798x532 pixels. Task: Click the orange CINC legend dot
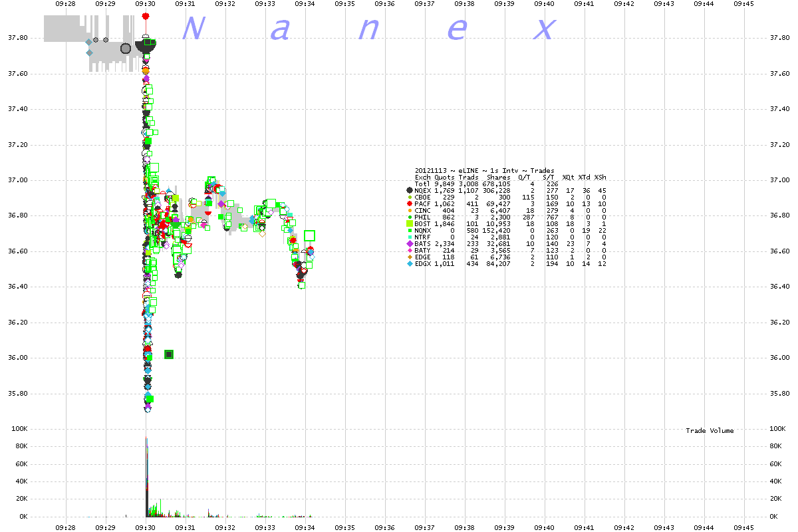pos(410,210)
